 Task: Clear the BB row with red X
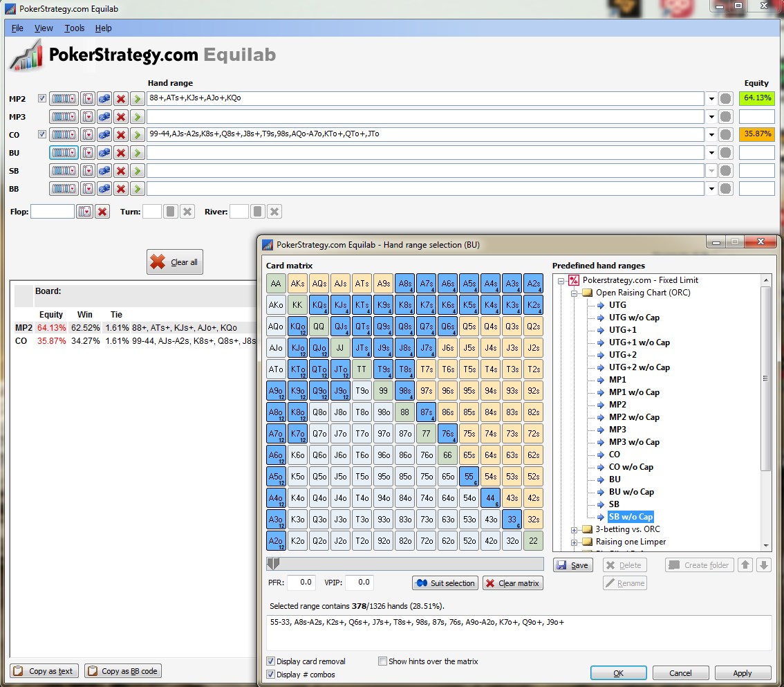pyautogui.click(x=120, y=189)
